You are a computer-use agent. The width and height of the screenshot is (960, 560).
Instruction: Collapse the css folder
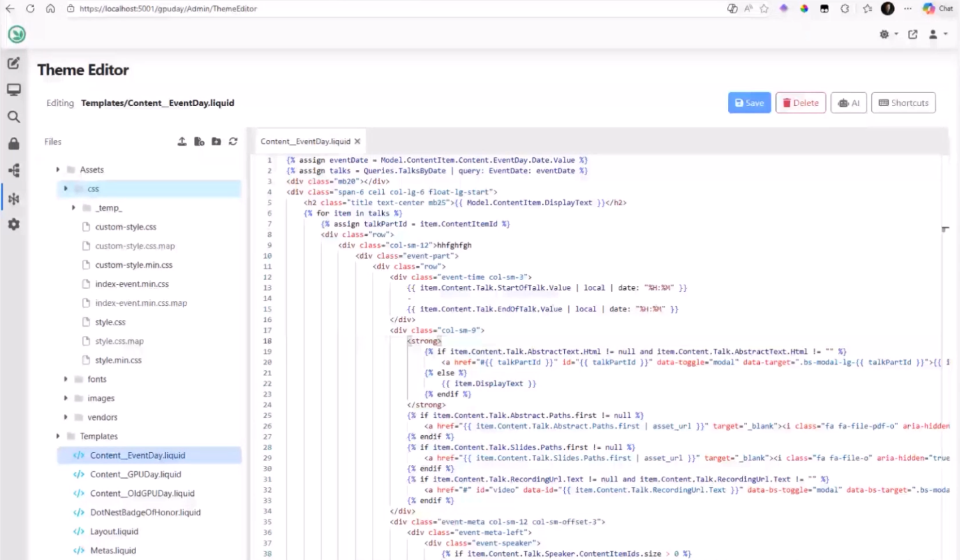66,189
